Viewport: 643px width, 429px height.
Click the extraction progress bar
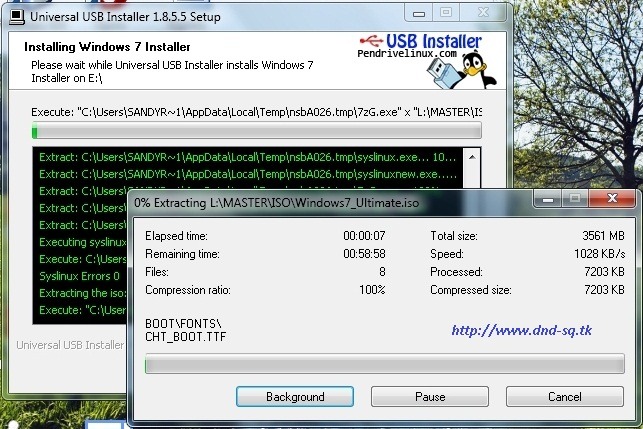385,364
